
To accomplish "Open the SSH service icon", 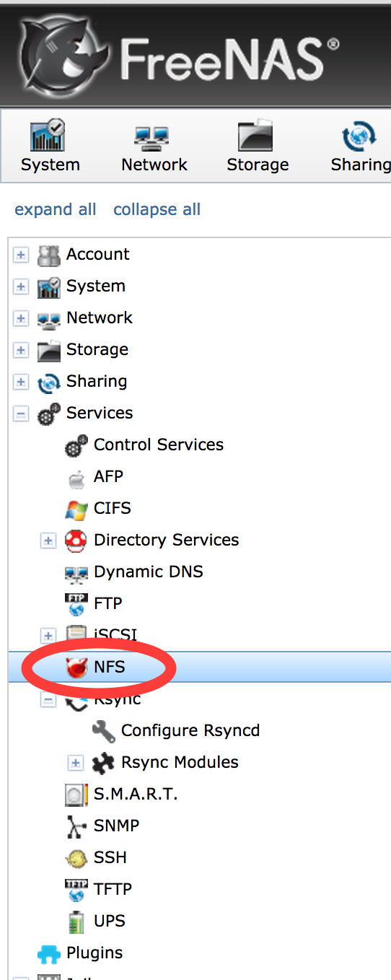I will click(76, 858).
